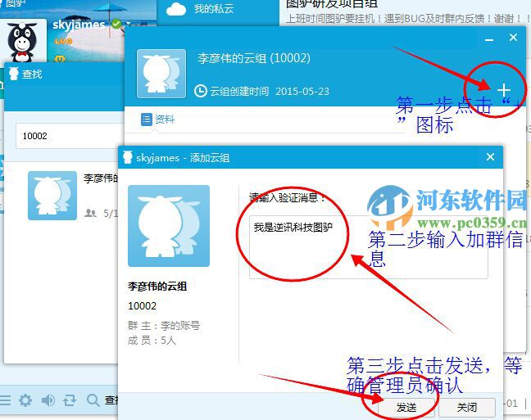Click the clock icon beside 云组创建时间
This screenshot has width=531, height=420.
click(x=201, y=91)
